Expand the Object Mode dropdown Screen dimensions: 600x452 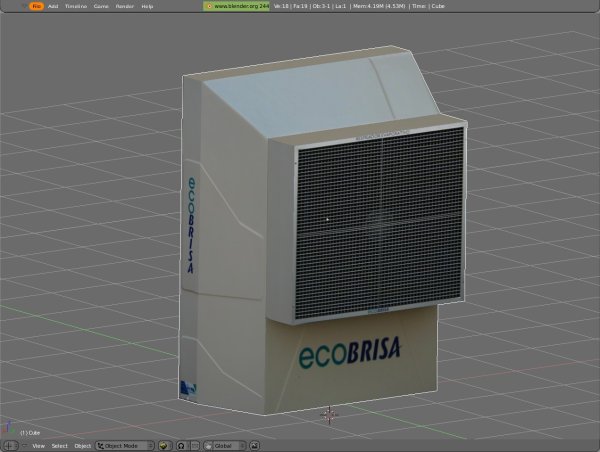click(125, 445)
